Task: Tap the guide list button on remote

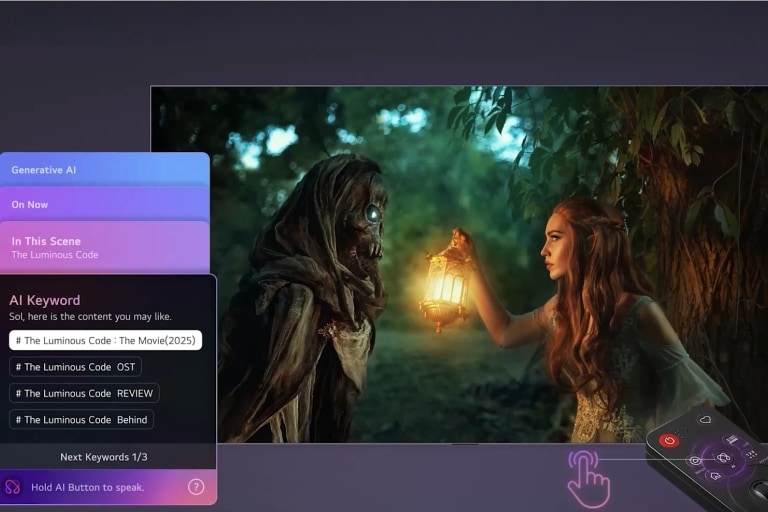Action: pyautogui.click(x=731, y=439)
